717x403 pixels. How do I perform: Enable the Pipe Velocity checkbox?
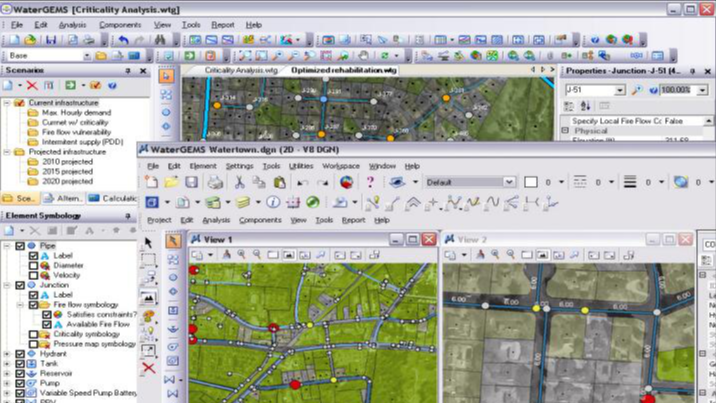pos(33,275)
